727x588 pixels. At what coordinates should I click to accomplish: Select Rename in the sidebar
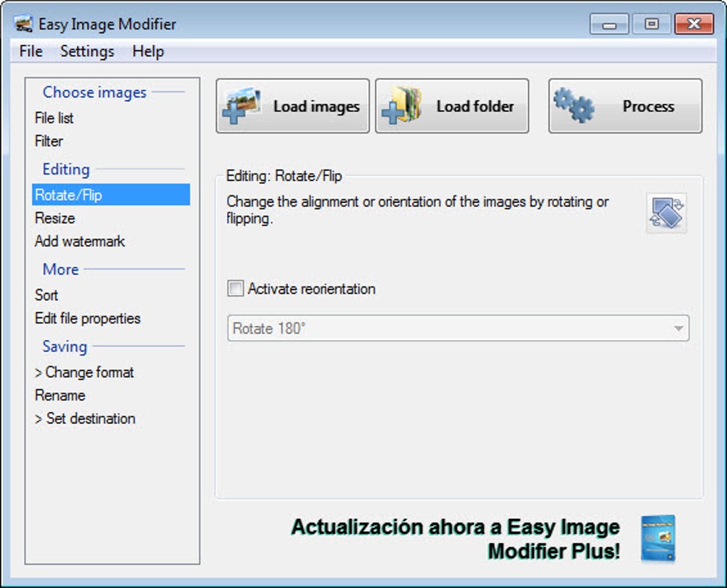(x=61, y=395)
